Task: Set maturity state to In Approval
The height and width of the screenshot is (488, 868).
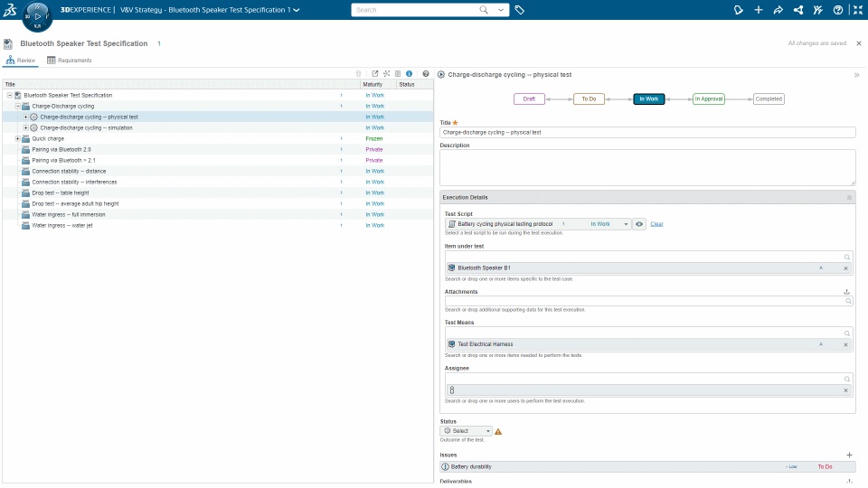Action: pyautogui.click(x=709, y=99)
